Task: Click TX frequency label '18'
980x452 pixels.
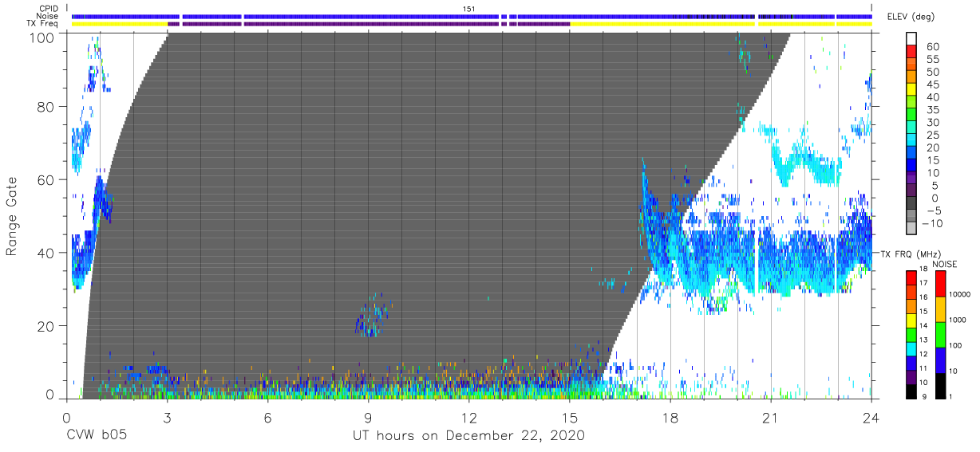Action: [x=925, y=270]
